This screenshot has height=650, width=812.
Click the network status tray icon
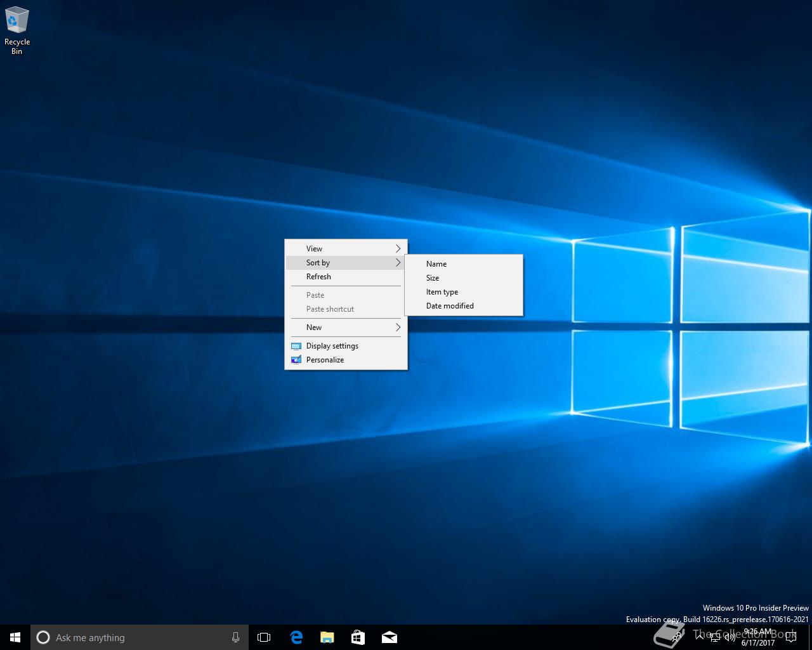[x=715, y=637]
